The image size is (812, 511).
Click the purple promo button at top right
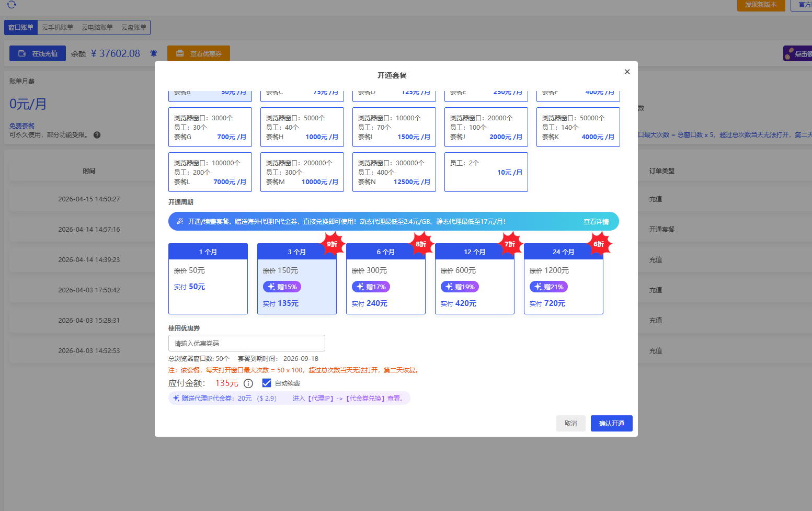[797, 53]
